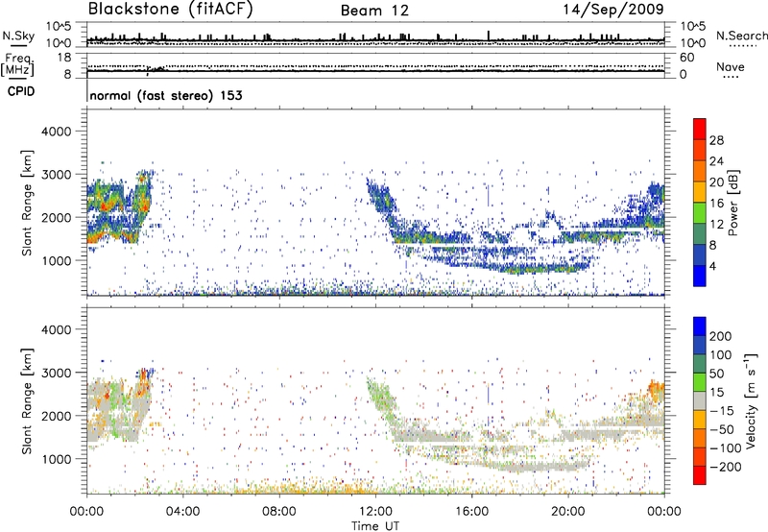The image size is (768, 532).
Task: Click the '16:00' time tick label
Action: pyautogui.click(x=471, y=512)
